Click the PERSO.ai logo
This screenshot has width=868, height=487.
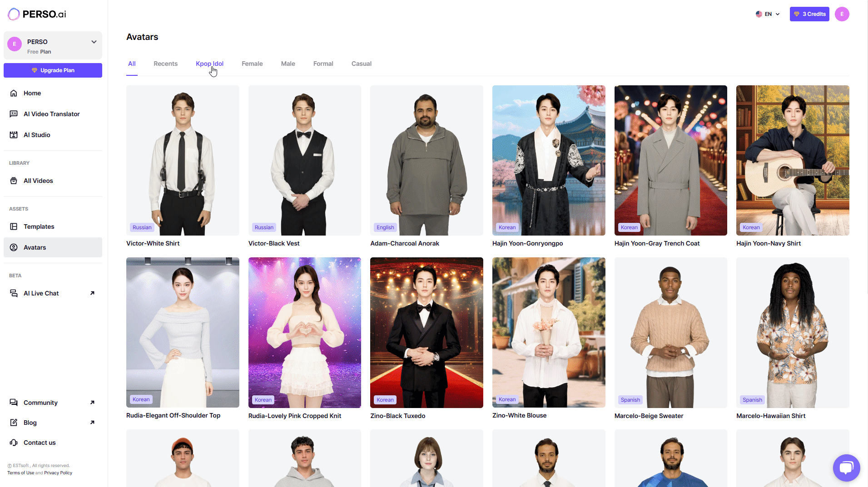tap(37, 14)
